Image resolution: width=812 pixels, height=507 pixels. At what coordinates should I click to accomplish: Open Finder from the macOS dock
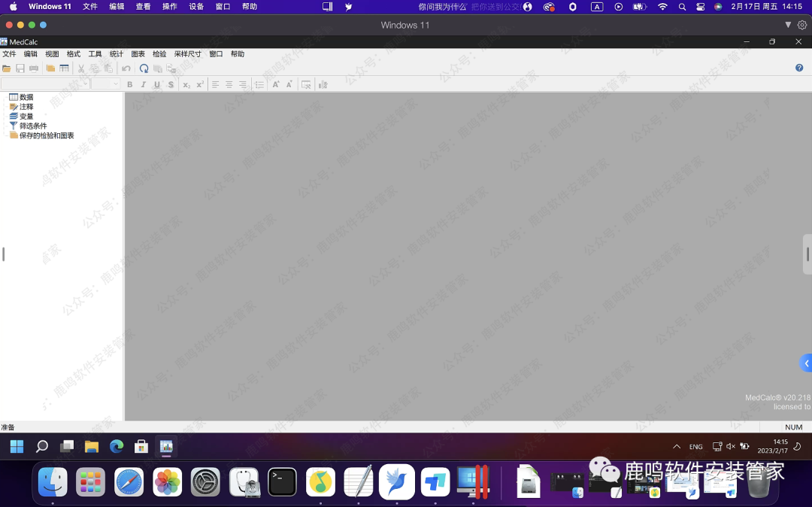point(53,482)
